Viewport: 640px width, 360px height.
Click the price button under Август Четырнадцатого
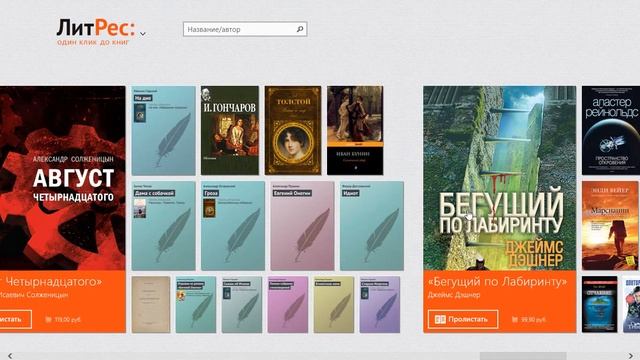(x=62, y=320)
